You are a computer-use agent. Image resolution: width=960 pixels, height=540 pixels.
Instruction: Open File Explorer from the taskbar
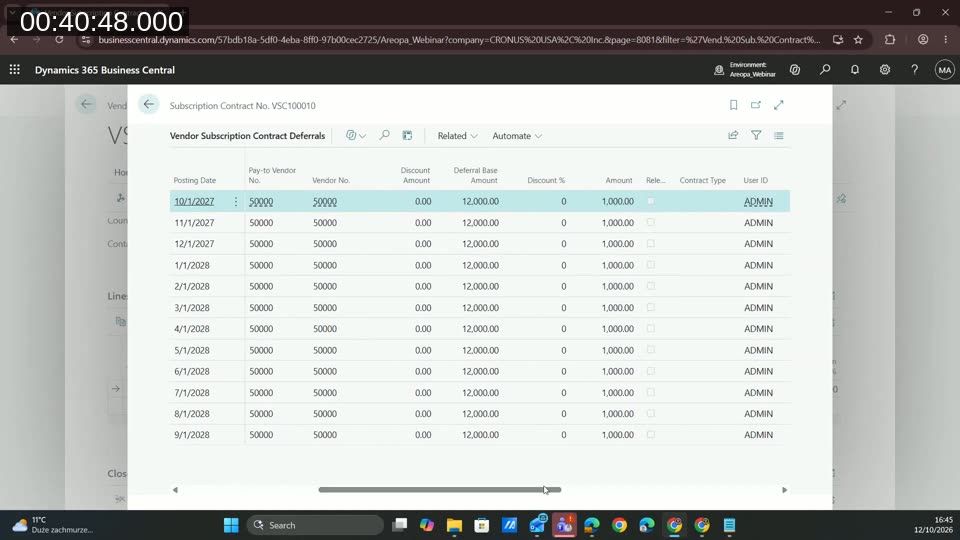(x=454, y=525)
